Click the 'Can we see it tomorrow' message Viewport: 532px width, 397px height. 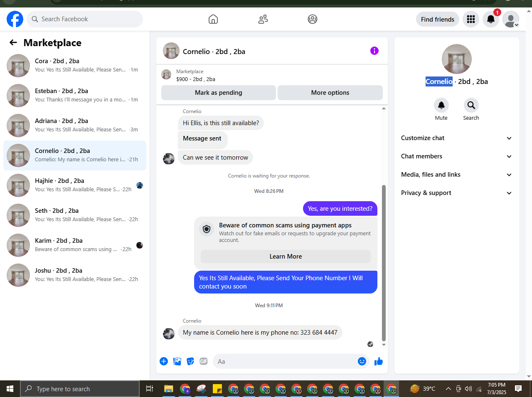[x=215, y=158]
